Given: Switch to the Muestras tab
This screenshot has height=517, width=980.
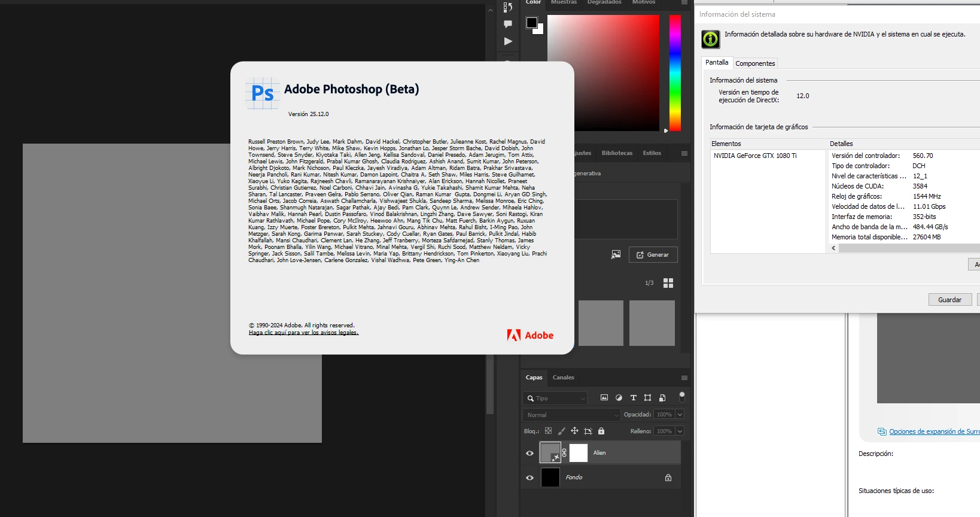Looking at the screenshot, I should [x=564, y=2].
